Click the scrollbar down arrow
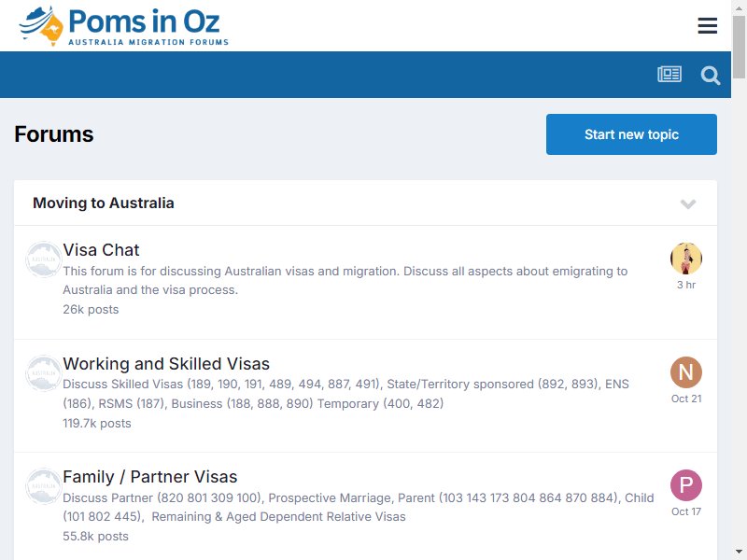Image resolution: width=747 pixels, height=560 pixels. [x=739, y=552]
